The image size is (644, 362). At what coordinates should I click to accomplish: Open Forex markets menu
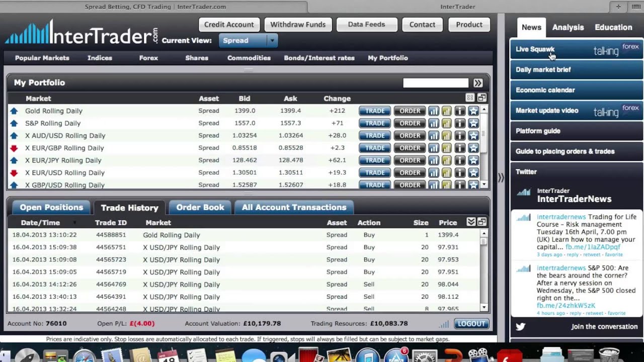pos(148,58)
